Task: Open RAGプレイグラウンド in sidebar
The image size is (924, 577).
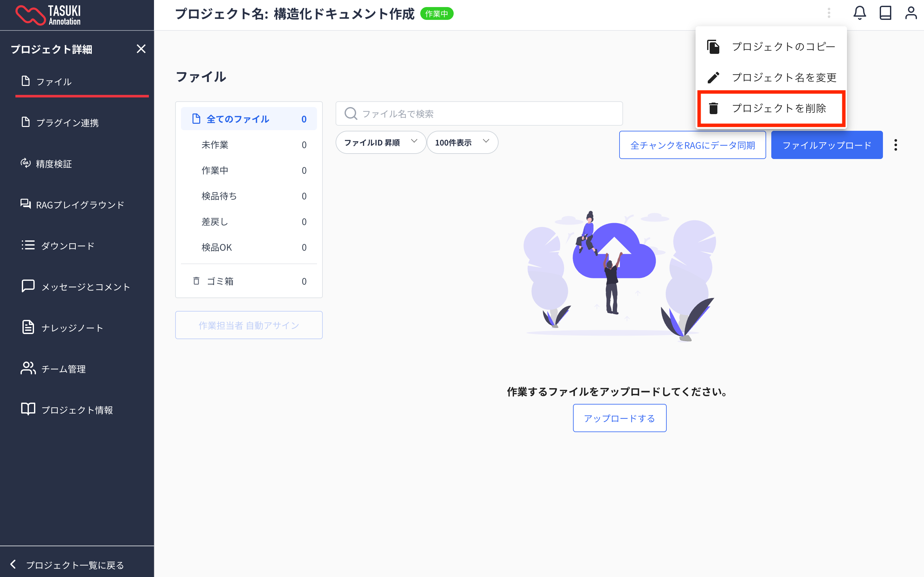Action: (80, 205)
